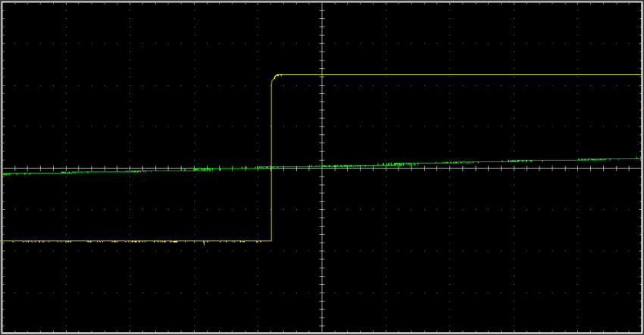
Task: Click the green noise cluster near the far right
Action: click(x=595, y=159)
